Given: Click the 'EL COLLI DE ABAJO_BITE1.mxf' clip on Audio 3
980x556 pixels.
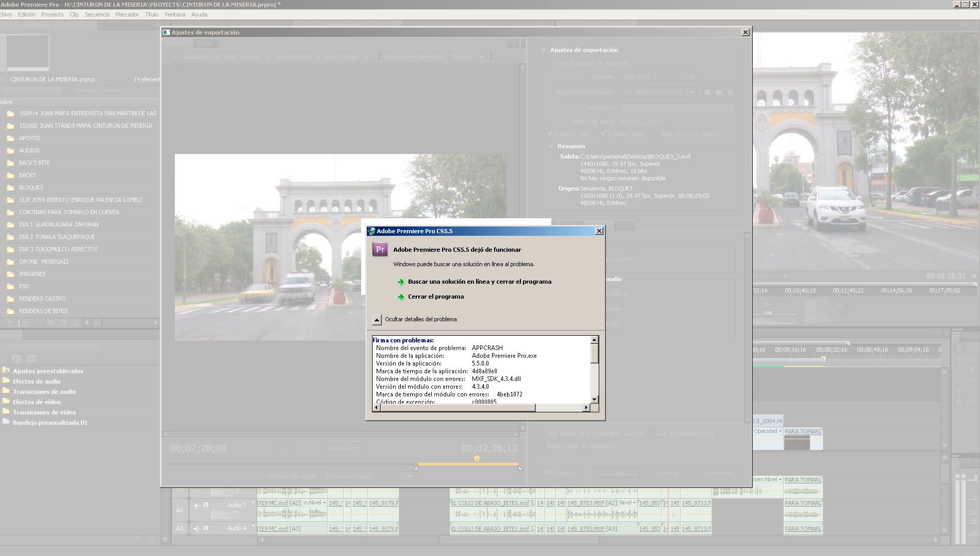Looking at the screenshot, I should click(492, 510).
